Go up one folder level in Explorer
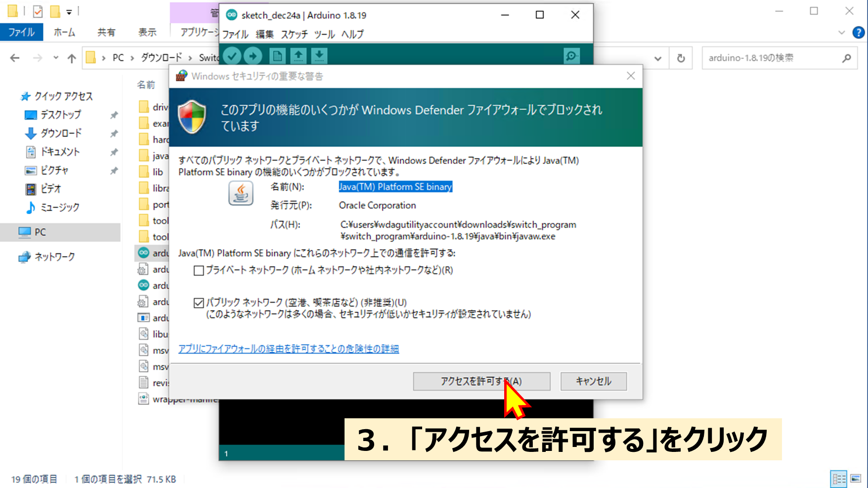 [x=72, y=58]
